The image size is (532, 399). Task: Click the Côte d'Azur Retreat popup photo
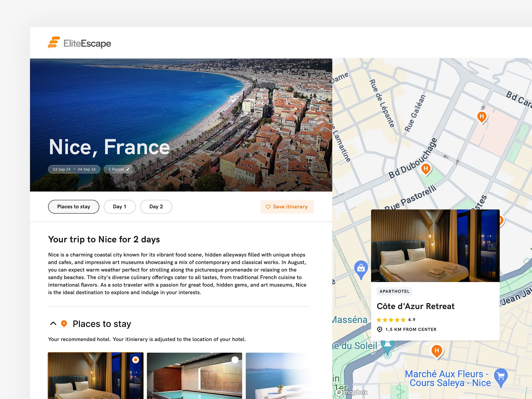point(435,246)
